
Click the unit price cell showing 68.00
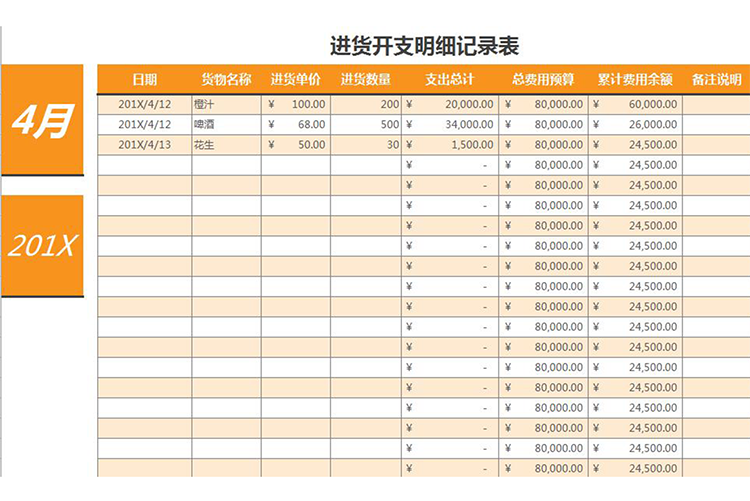(296, 124)
